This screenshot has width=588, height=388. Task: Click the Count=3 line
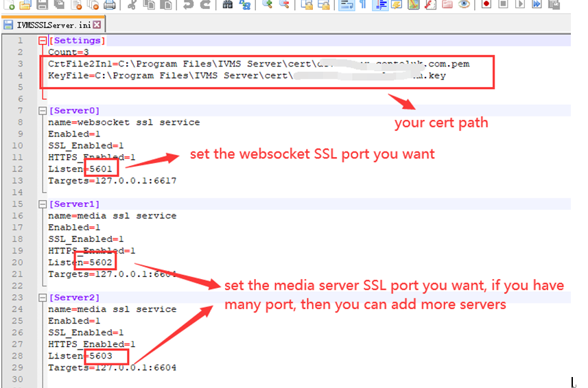[68, 52]
